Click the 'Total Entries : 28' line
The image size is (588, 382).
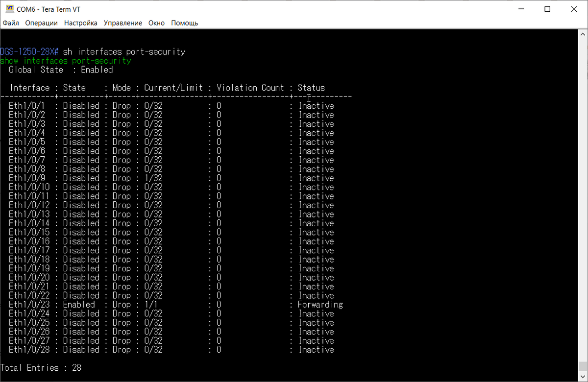click(x=41, y=368)
